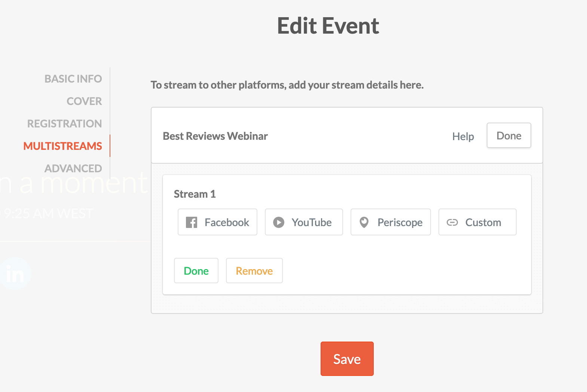Open the Basic Info section
This screenshot has width=587, height=392.
point(73,79)
